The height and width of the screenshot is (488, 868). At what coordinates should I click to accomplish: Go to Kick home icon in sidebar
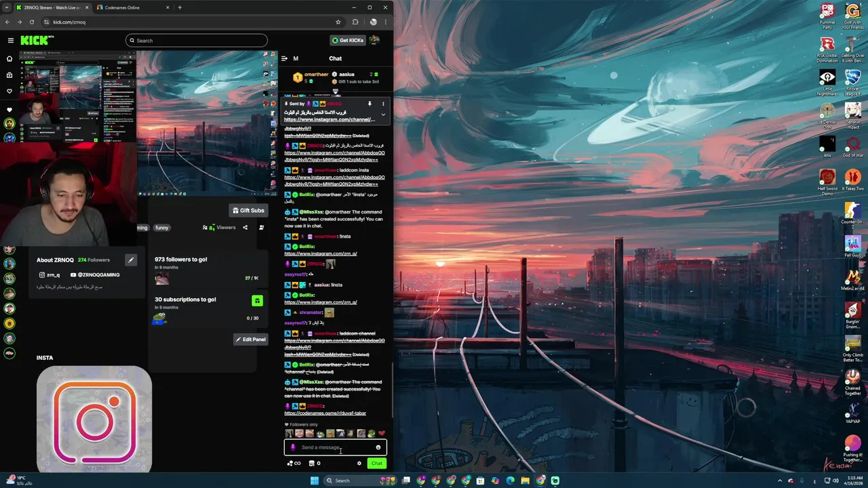[9, 59]
